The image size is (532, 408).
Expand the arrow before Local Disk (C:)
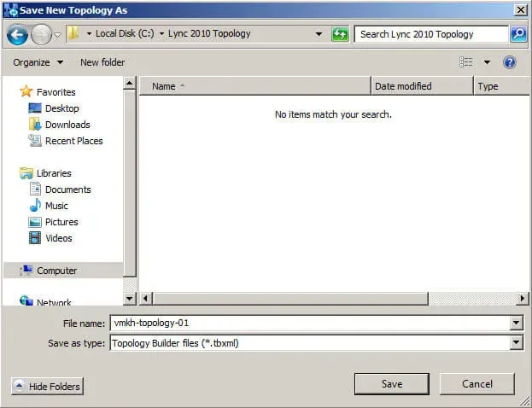point(89,33)
